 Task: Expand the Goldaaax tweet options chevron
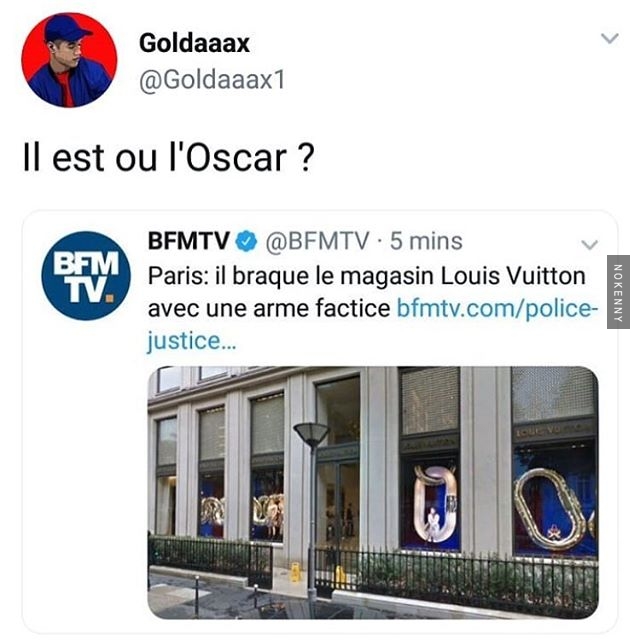point(610,38)
